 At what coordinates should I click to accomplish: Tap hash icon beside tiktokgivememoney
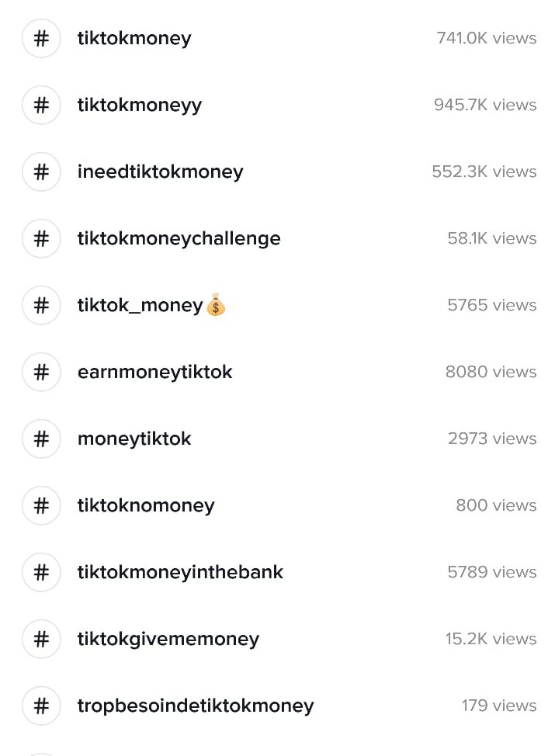click(41, 639)
